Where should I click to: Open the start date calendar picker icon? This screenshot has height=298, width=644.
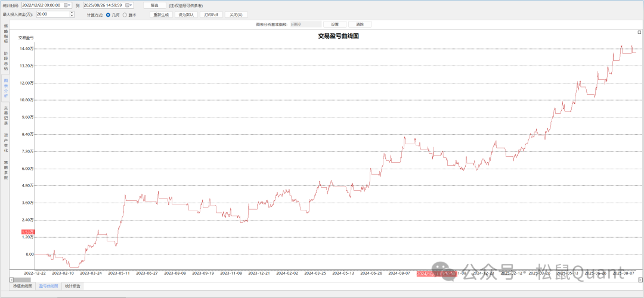pyautogui.click(x=66, y=5)
